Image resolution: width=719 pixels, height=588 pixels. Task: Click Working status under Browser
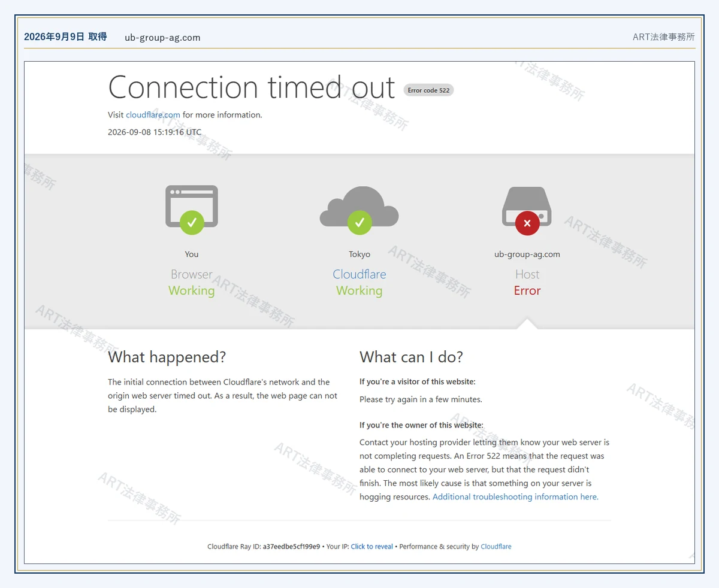pyautogui.click(x=192, y=290)
